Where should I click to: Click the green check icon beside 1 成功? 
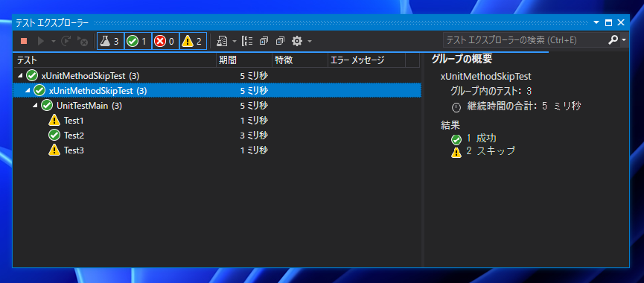pos(456,140)
